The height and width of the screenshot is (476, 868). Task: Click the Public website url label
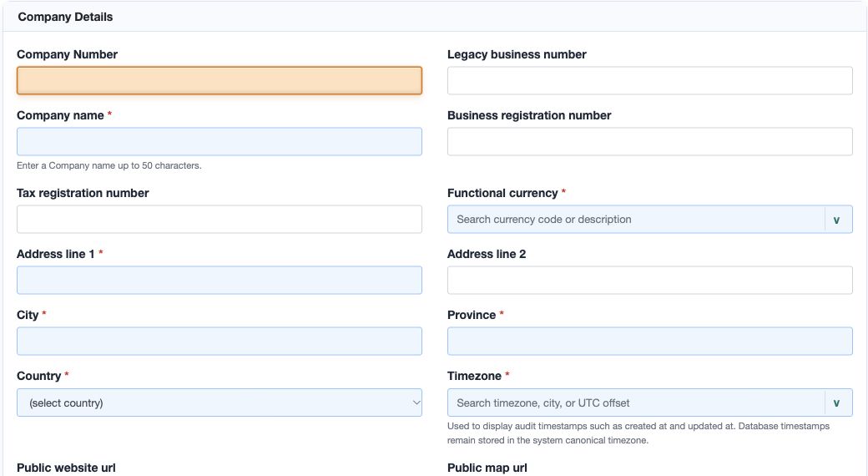pyautogui.click(x=66, y=468)
